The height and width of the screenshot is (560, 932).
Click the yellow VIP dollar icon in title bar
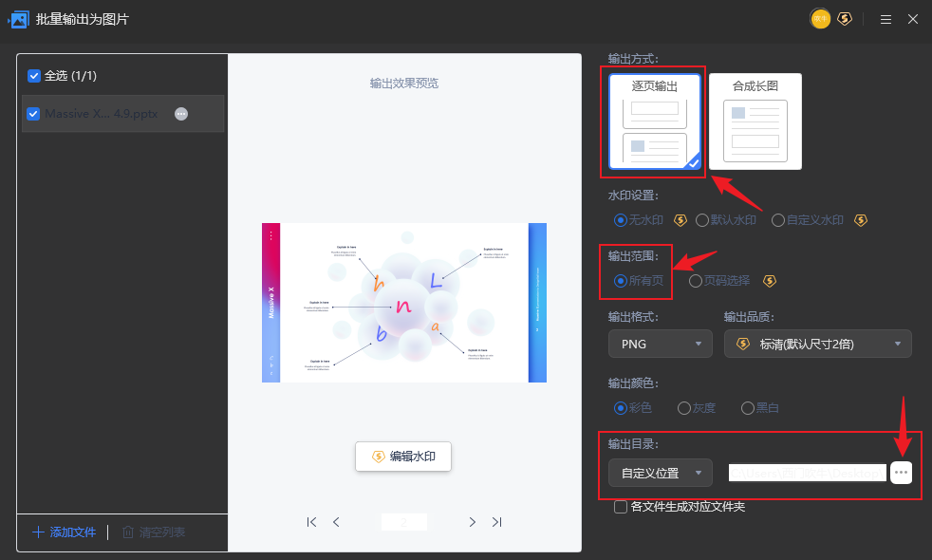click(845, 19)
